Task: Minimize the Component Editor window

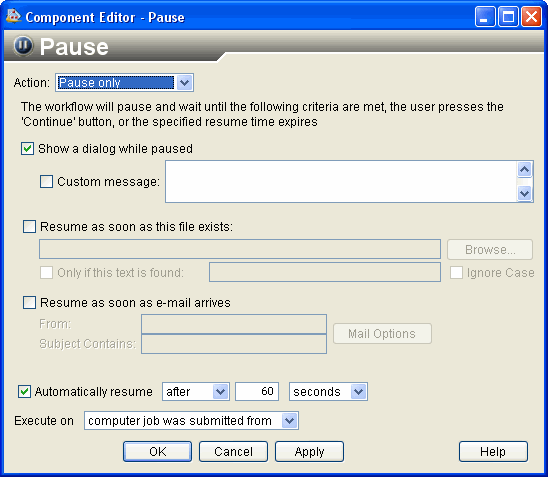Action: (x=485, y=16)
